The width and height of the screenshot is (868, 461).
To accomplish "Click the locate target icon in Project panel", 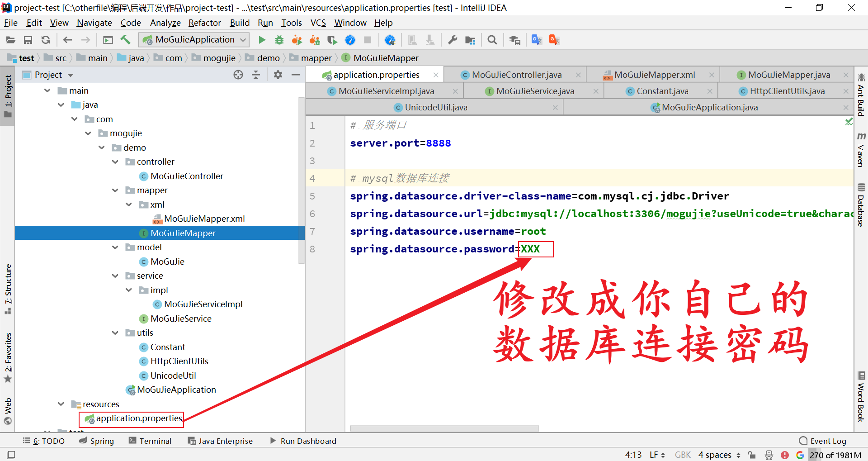I will pos(238,75).
